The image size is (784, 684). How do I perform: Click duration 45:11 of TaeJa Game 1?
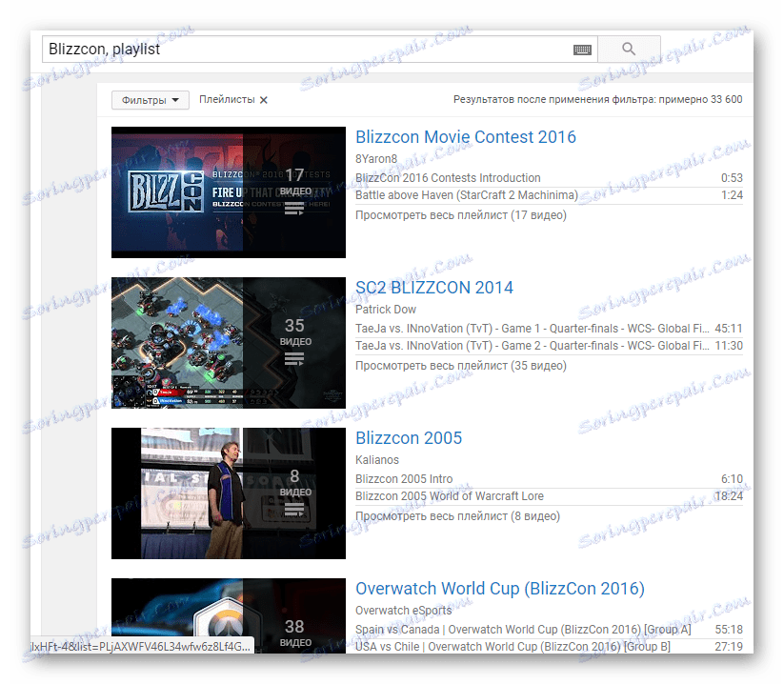[x=729, y=329]
